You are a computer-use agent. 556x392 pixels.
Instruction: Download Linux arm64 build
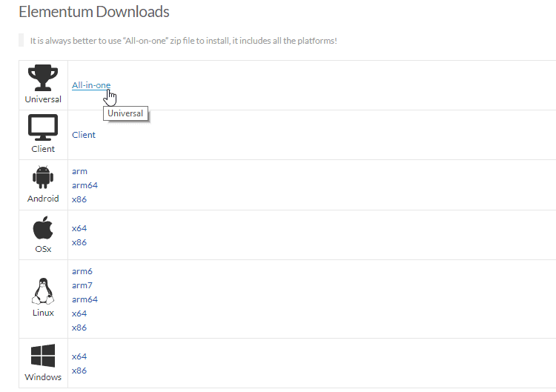tap(85, 299)
